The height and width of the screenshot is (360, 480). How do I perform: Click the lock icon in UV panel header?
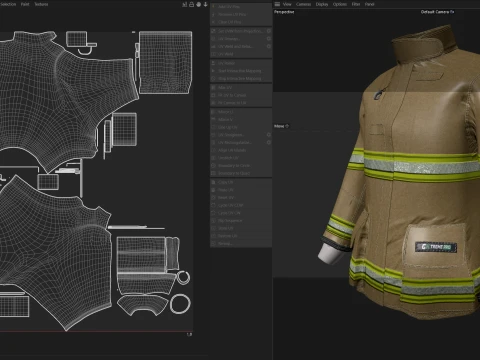point(192,4)
